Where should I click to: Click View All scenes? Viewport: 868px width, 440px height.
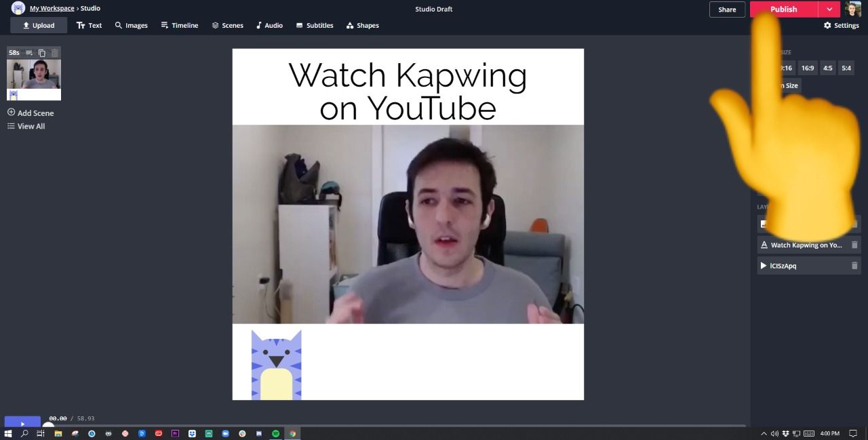coord(26,126)
